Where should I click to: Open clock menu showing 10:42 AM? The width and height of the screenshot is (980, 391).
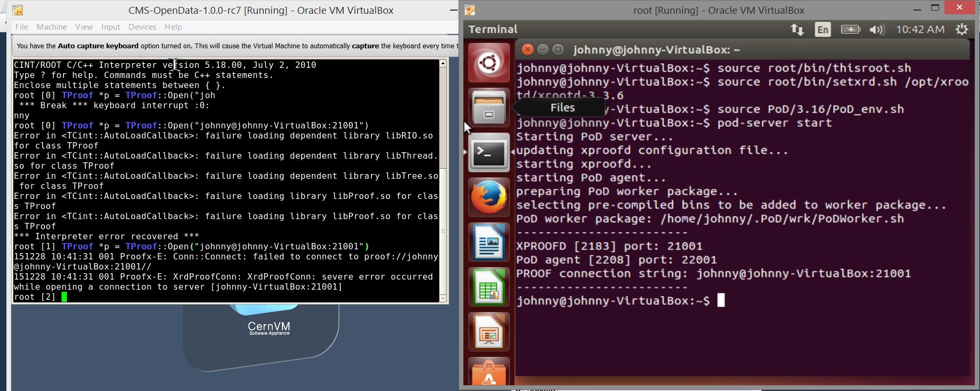(x=920, y=30)
